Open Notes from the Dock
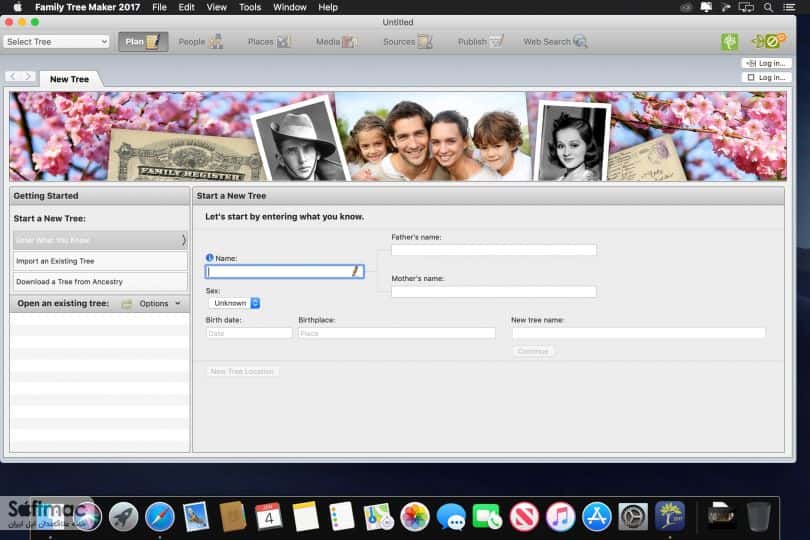 305,516
